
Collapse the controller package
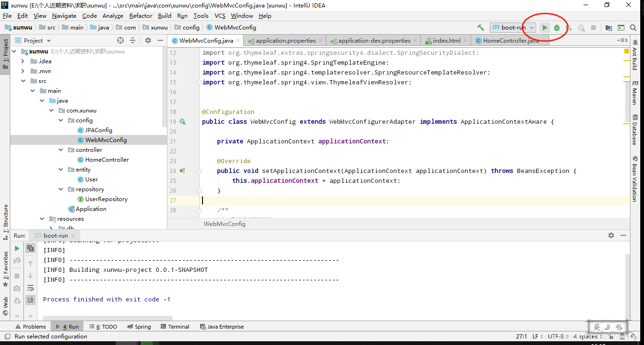(60, 150)
